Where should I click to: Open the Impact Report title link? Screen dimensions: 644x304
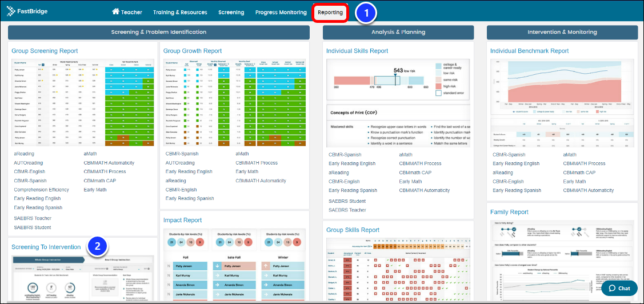(x=182, y=220)
